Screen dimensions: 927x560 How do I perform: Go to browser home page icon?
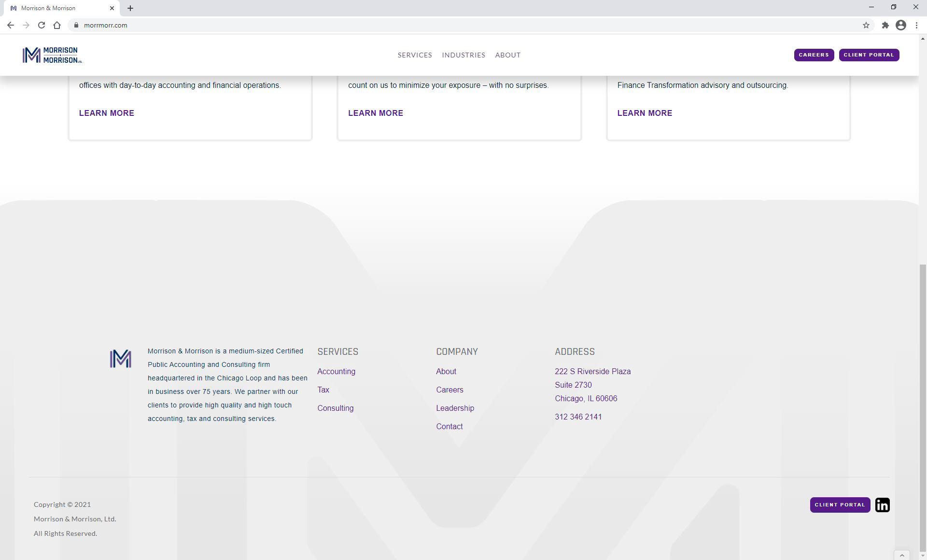57,25
